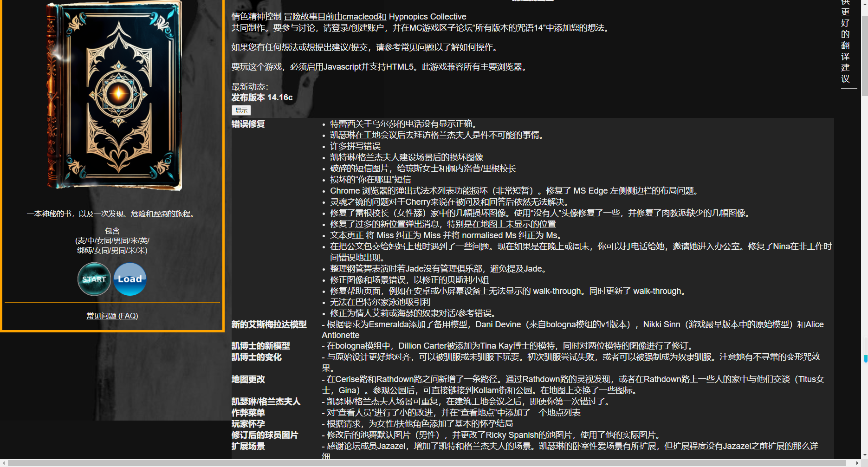868x467 pixels.
Task: Click the round START game button
Action: tap(94, 279)
